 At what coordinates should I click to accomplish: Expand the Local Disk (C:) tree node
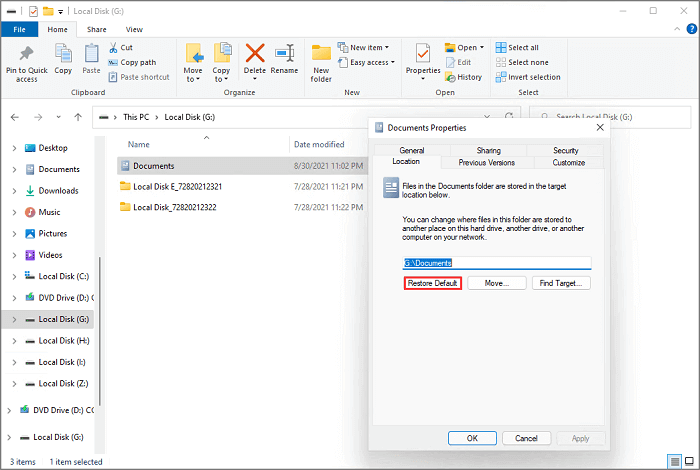click(x=13, y=275)
